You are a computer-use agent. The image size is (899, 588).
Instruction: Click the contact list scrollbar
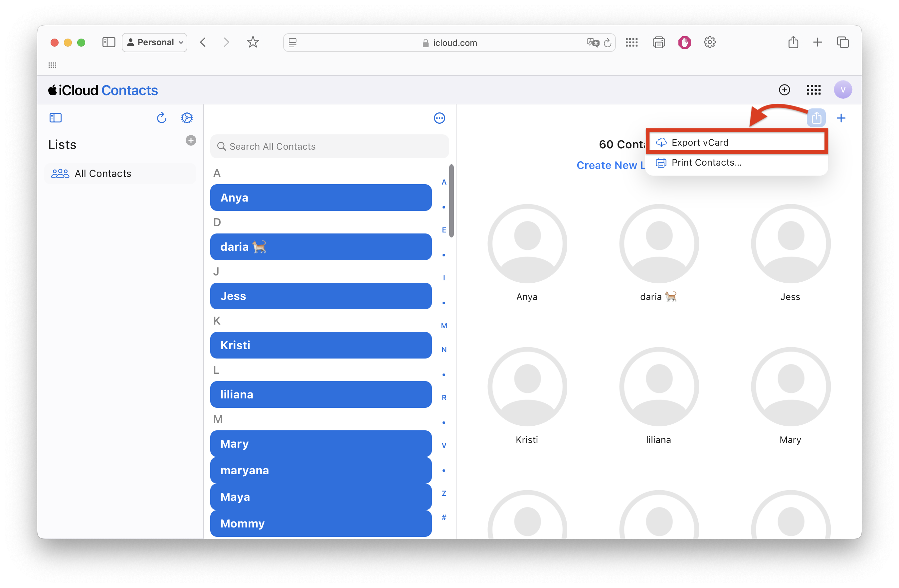point(451,201)
